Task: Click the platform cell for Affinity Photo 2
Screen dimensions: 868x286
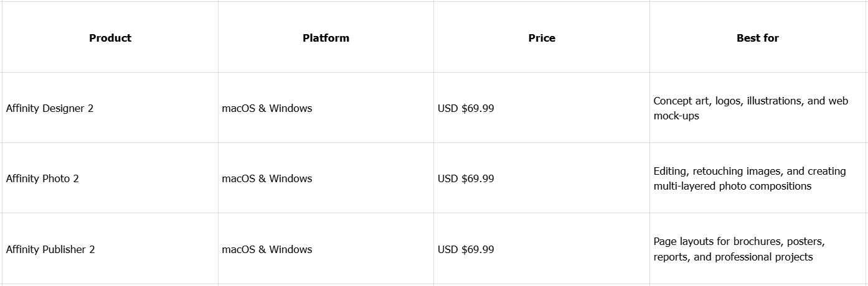Action: pos(267,178)
